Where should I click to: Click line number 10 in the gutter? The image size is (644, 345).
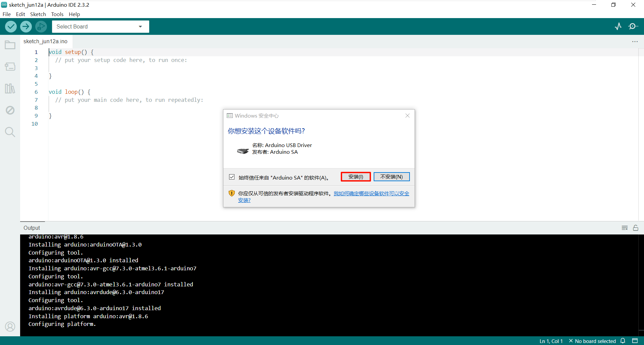pyautogui.click(x=35, y=124)
